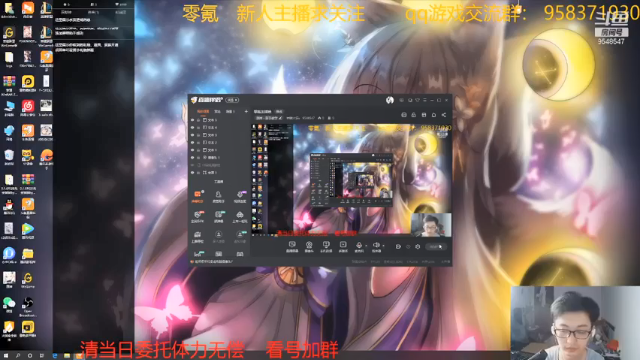Click the record icon beside start button
640x360 pixels.
pos(398,247)
